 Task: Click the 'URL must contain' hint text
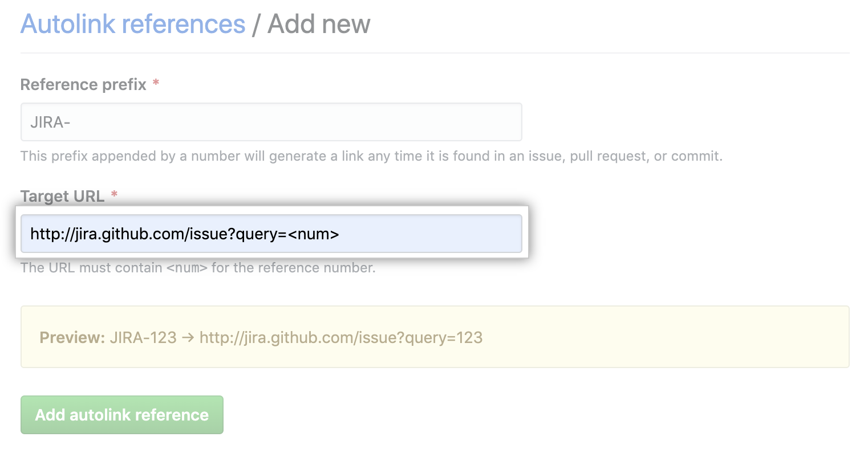point(92,268)
